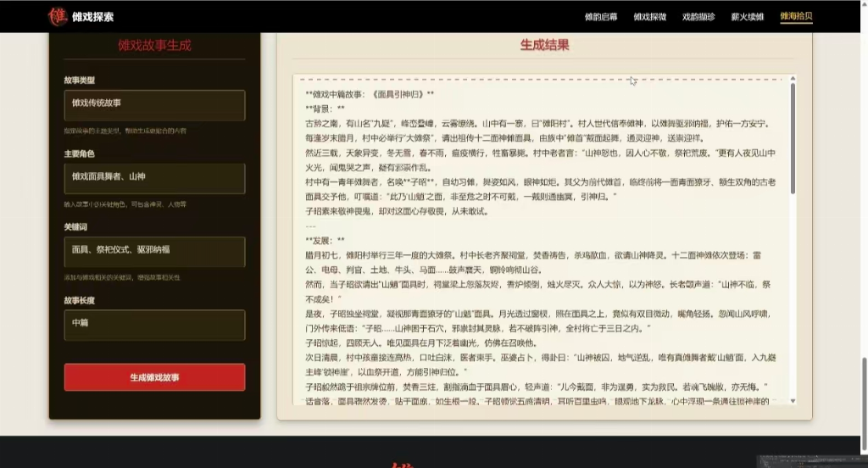Navigate to 薪火续傩 in the top menu

(748, 17)
